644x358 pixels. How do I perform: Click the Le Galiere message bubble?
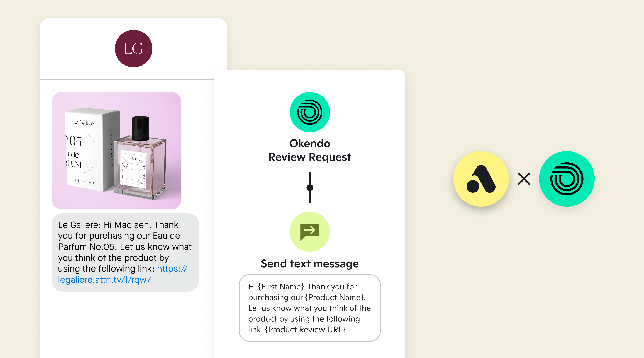(125, 252)
